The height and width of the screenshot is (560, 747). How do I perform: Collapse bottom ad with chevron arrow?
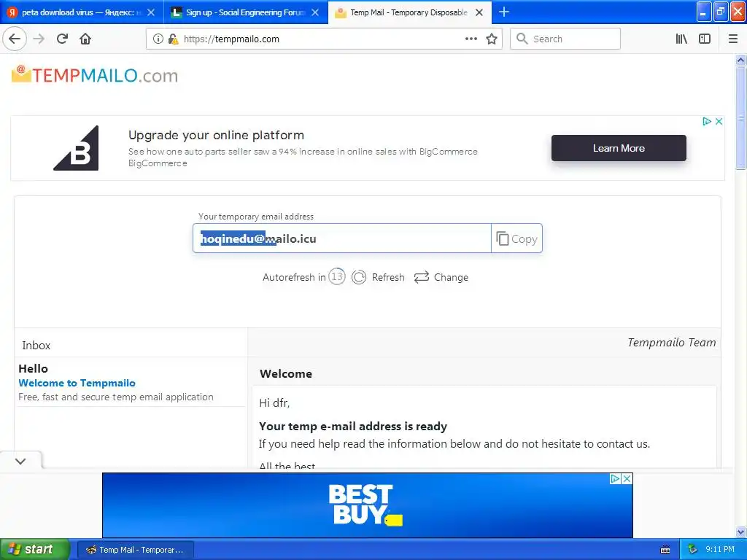click(20, 461)
